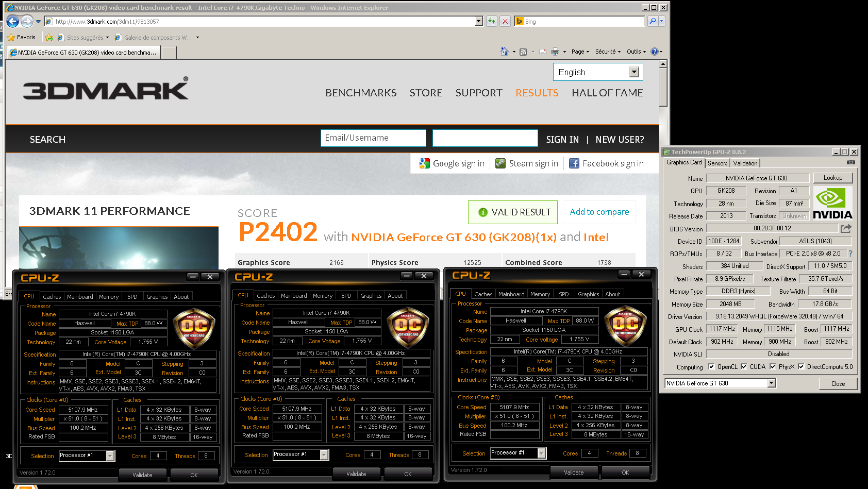Click the Add to compare button
This screenshot has height=489, width=868.
tap(599, 212)
